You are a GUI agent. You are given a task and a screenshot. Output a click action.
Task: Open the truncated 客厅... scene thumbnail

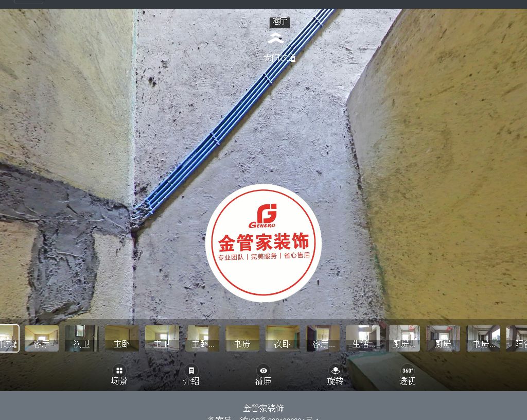coord(323,338)
